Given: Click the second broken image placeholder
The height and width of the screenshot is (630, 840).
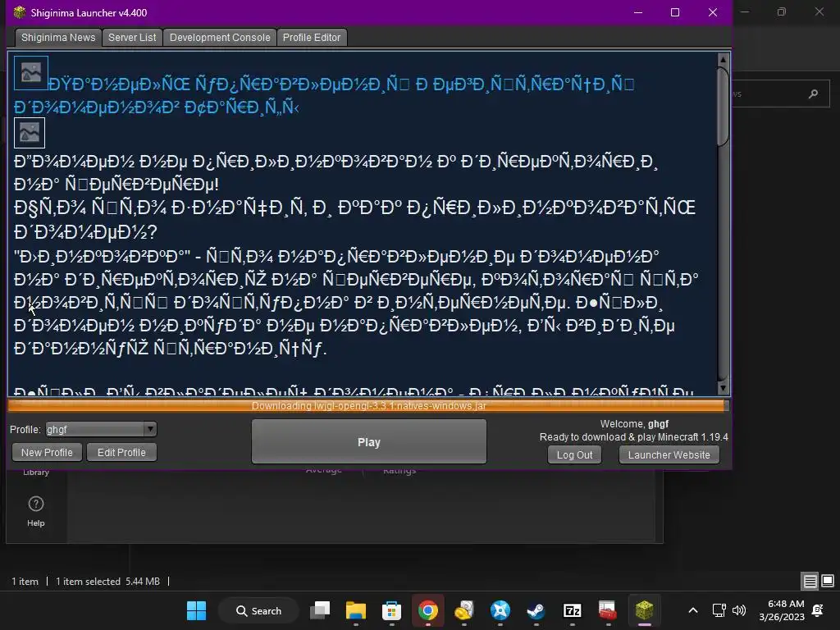Looking at the screenshot, I should [x=30, y=133].
